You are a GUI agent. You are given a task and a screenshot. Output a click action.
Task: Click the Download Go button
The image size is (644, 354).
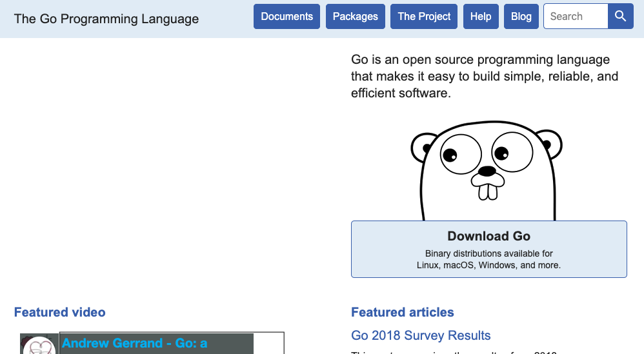pyautogui.click(x=488, y=249)
